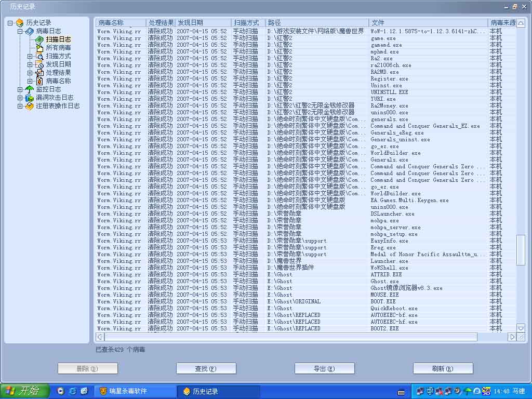The height and width of the screenshot is (399, 532).
Task: Click the 监控日志 green umbrella icon
Action: pos(30,89)
